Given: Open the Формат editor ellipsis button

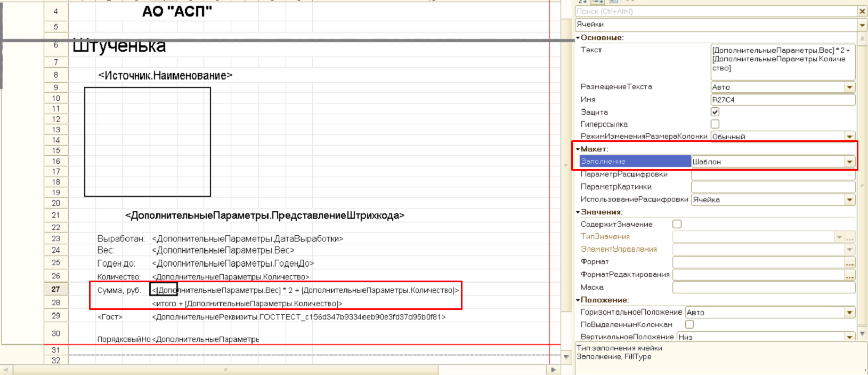Looking at the screenshot, I should (849, 262).
